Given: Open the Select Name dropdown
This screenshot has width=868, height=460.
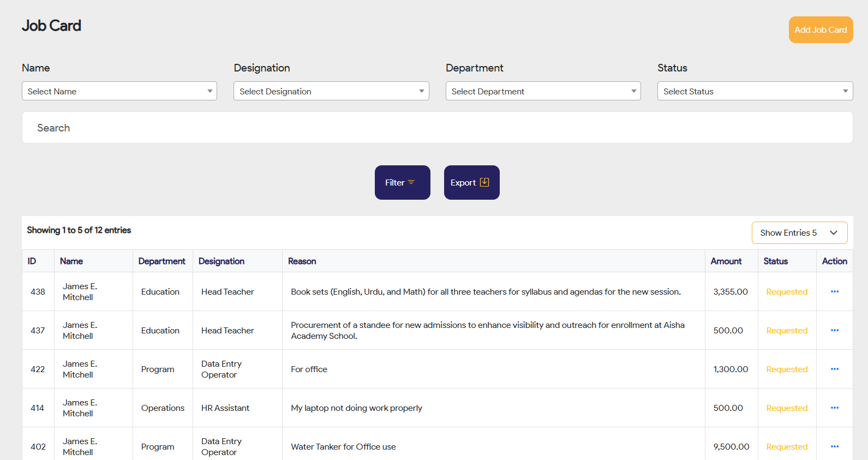Looking at the screenshot, I should pyautogui.click(x=119, y=91).
